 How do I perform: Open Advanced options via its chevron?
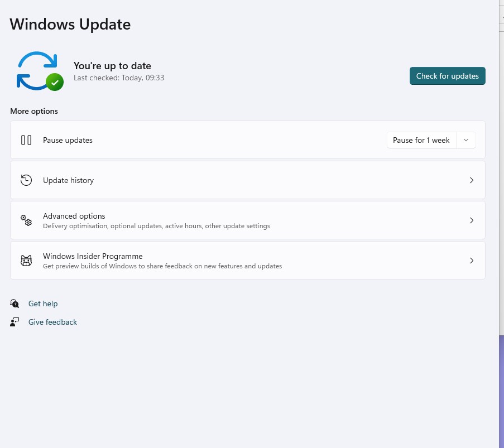pyautogui.click(x=471, y=220)
